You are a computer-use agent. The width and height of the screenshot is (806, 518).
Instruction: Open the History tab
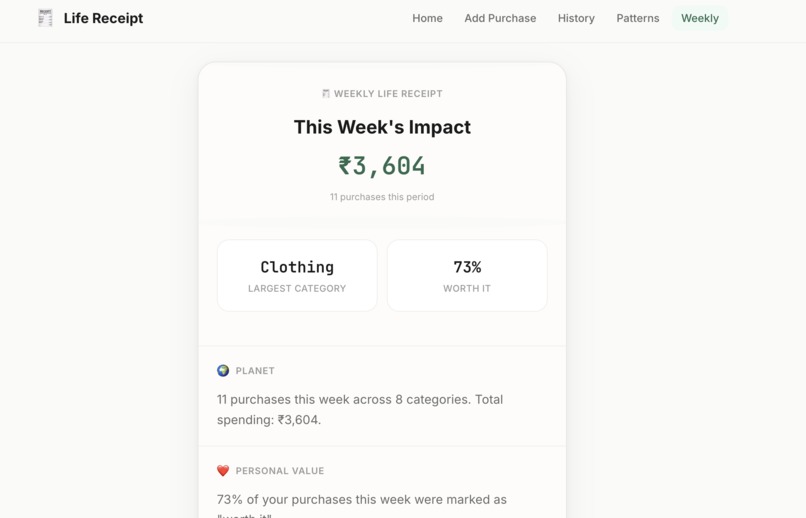(x=576, y=18)
